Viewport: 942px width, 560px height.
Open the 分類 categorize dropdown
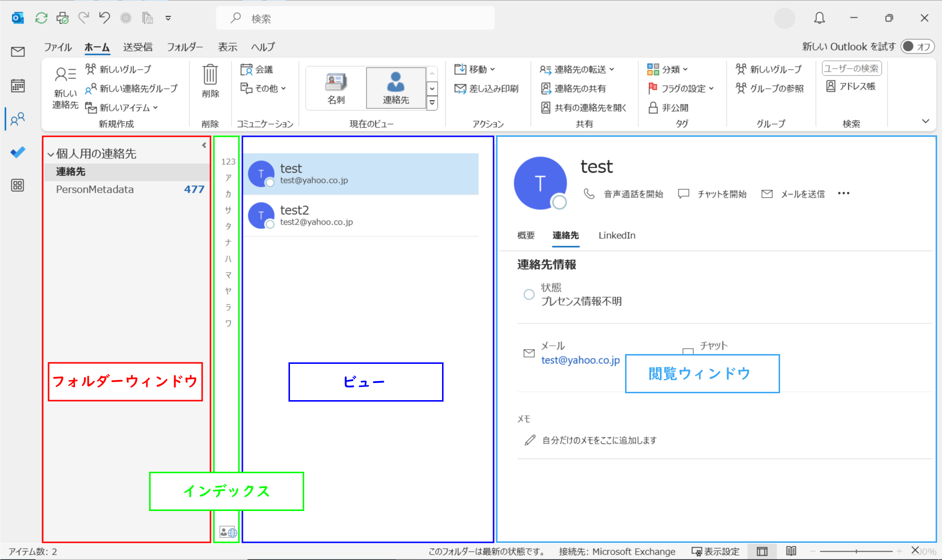[x=668, y=69]
